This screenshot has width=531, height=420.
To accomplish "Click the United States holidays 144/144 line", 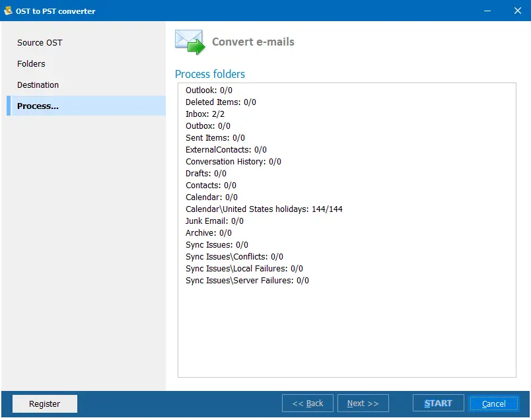I will pyautogui.click(x=264, y=209).
